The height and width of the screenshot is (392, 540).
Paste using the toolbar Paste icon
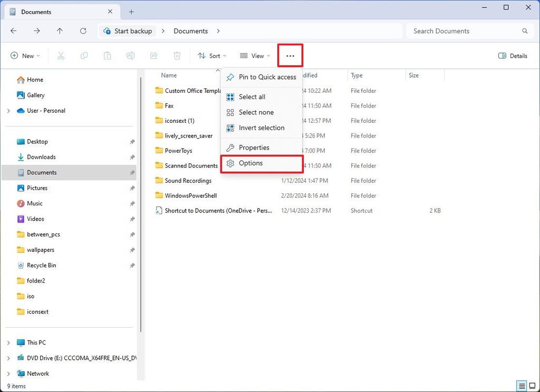coord(107,55)
